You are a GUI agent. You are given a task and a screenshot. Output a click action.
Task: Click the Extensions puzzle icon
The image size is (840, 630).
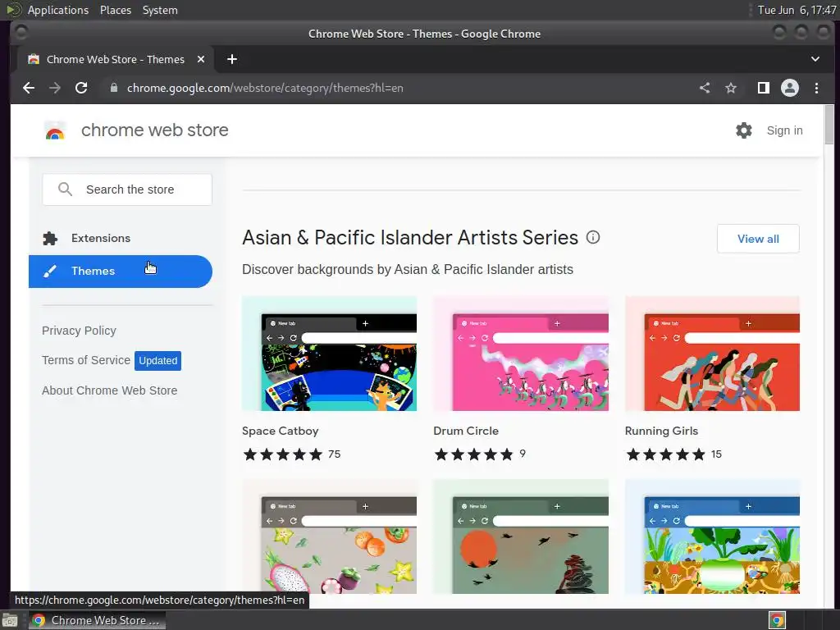(x=50, y=239)
